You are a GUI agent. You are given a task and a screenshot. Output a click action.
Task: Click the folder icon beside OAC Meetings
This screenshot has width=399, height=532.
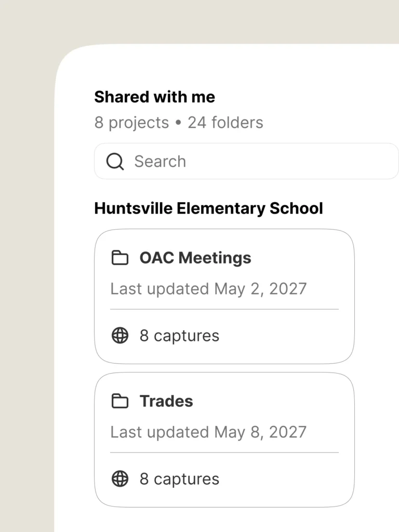pos(120,258)
